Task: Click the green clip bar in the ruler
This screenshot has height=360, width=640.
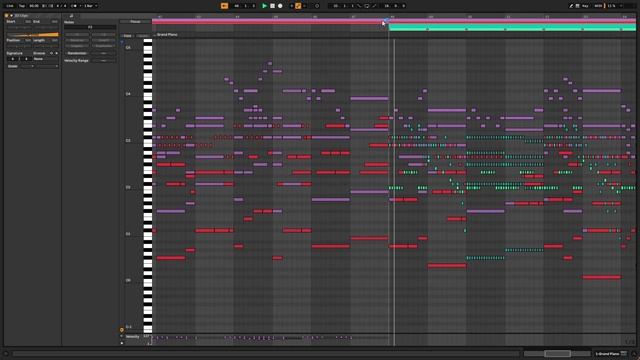Action: 512,27
